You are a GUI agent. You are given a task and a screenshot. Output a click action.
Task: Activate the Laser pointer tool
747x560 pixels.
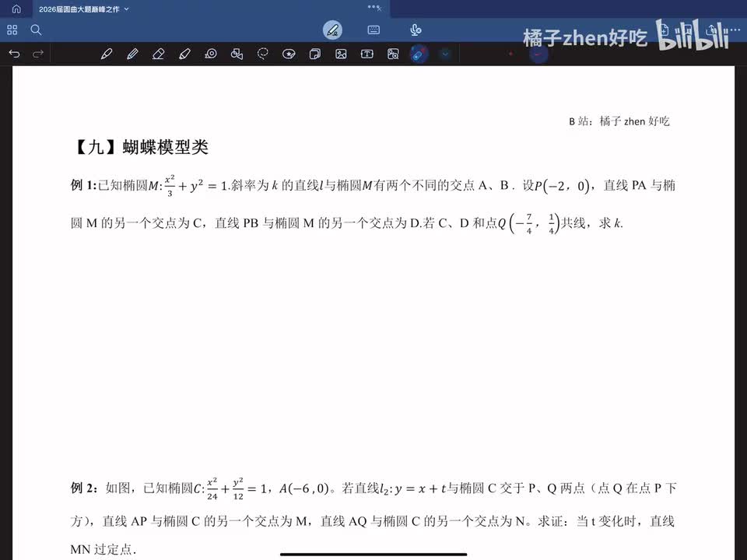419,54
